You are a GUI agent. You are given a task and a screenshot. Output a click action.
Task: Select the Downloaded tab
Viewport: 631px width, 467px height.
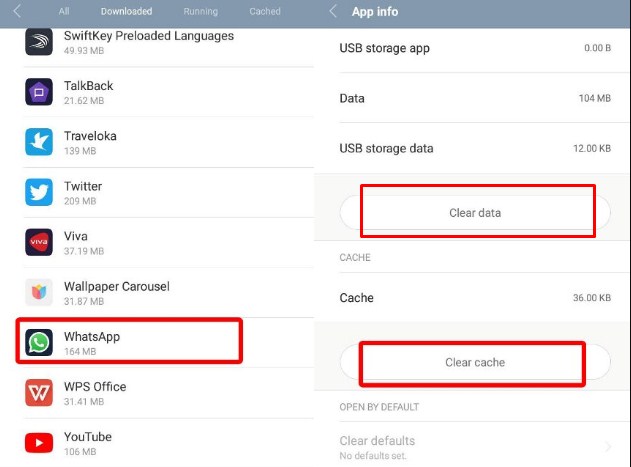[126, 11]
